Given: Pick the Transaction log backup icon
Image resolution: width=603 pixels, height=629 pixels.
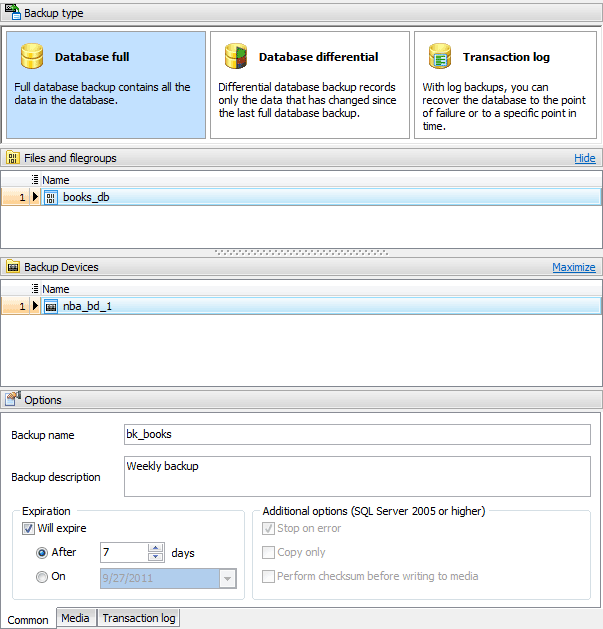Looking at the screenshot, I should point(440,57).
